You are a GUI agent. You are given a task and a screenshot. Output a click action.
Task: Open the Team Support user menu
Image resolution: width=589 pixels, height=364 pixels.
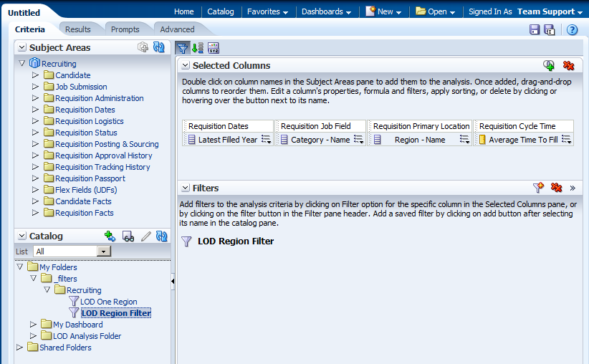coord(550,11)
